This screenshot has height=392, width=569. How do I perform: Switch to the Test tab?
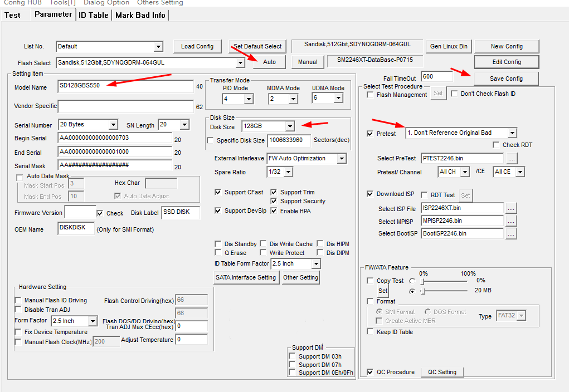point(12,15)
